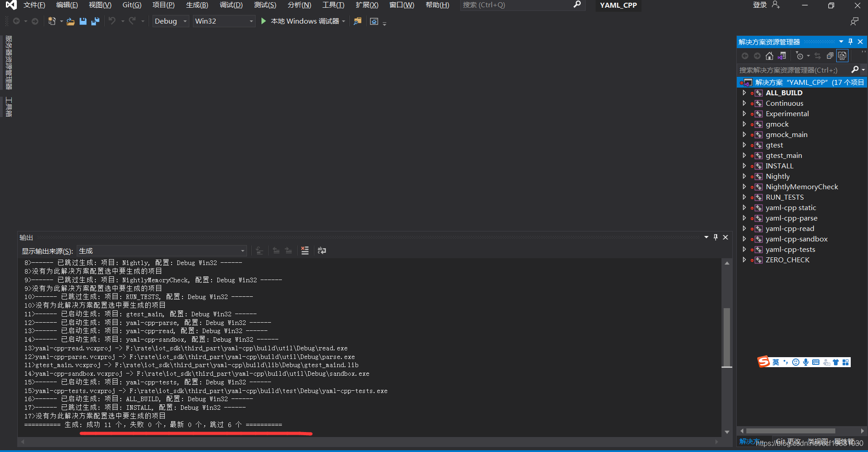The image size is (868, 452).
Task: Expand the ZERO_CHECK project node
Action: point(744,260)
